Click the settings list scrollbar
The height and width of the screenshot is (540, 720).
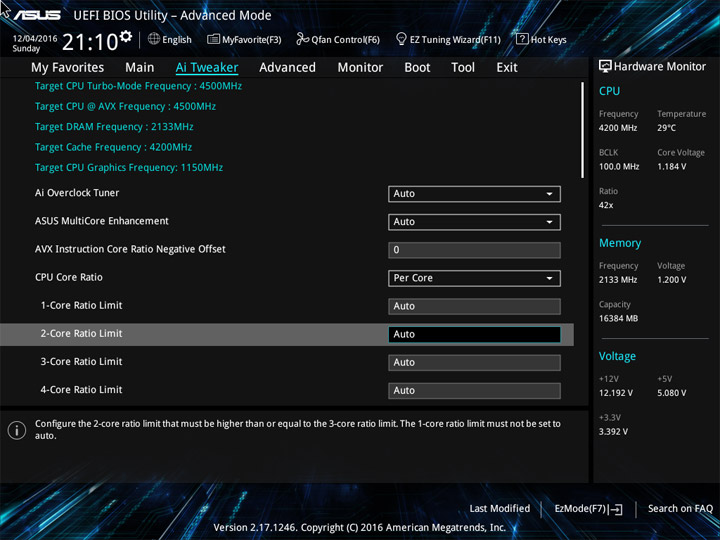coord(583,130)
